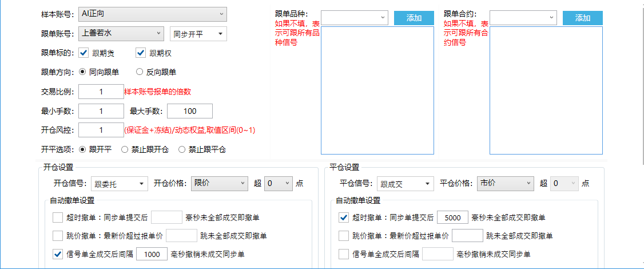Viewport: 644px width, 269px height.
Task: Open the 平仓信号 dropdown showing 跟成交
Action: point(406,184)
